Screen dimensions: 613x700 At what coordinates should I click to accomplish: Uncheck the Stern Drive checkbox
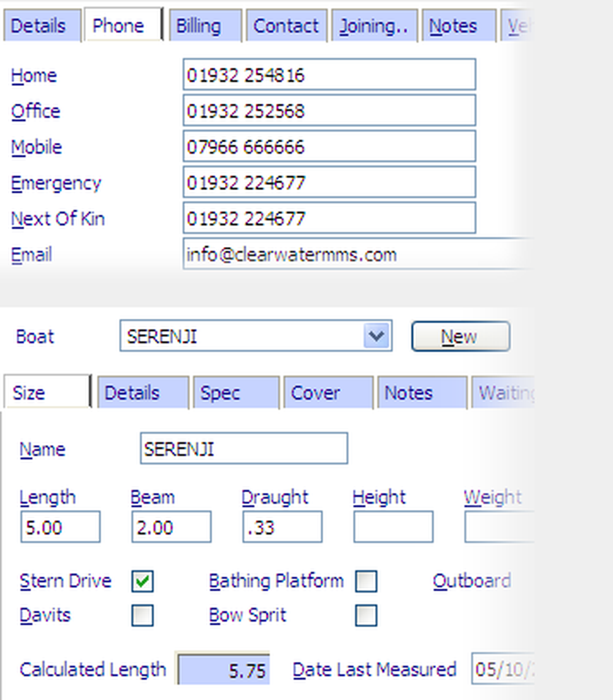coord(142,581)
